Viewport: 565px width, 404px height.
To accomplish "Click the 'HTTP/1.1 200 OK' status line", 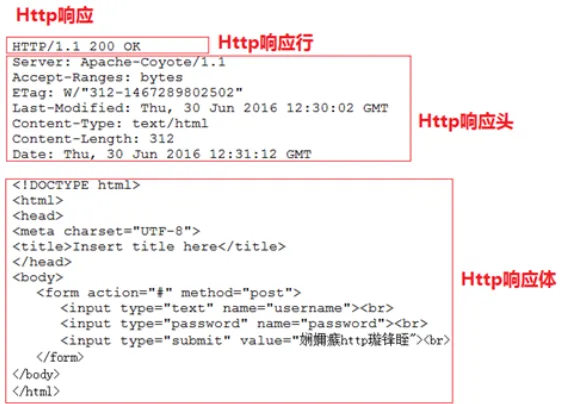I will (76, 46).
